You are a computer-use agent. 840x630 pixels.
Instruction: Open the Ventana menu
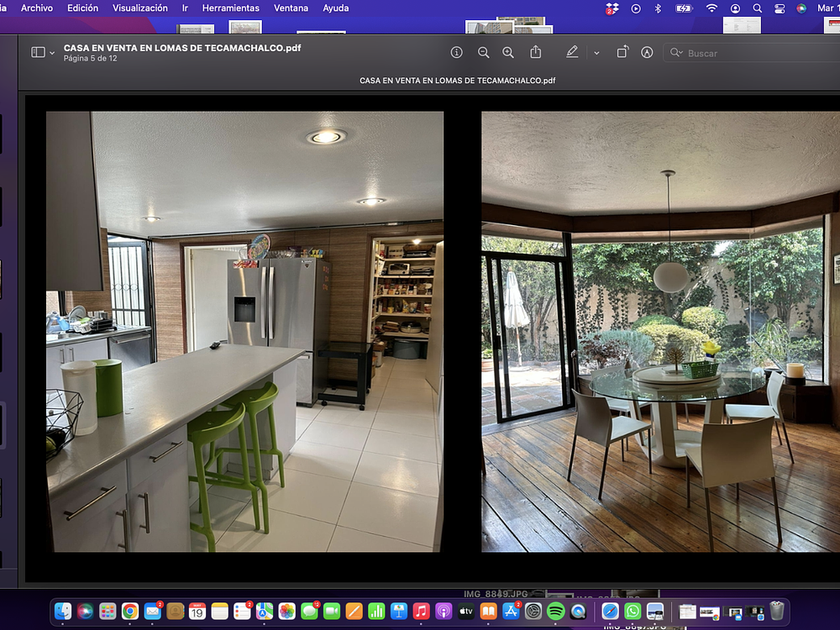click(291, 8)
